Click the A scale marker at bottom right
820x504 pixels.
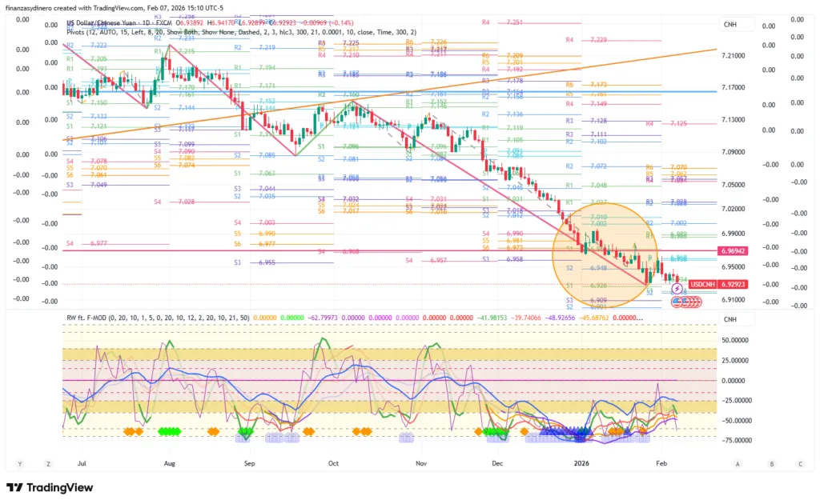(738, 463)
